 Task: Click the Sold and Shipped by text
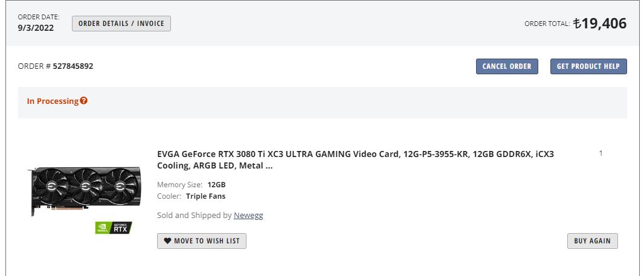pyautogui.click(x=195, y=215)
